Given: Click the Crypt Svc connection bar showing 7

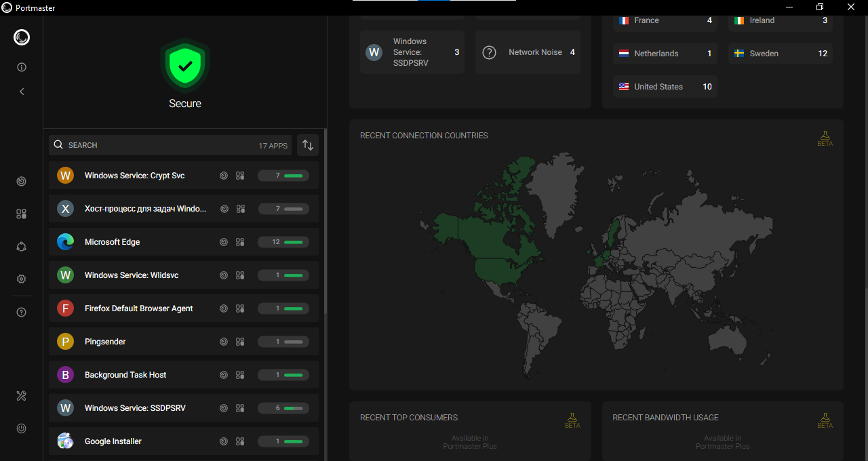Looking at the screenshot, I should (283, 176).
